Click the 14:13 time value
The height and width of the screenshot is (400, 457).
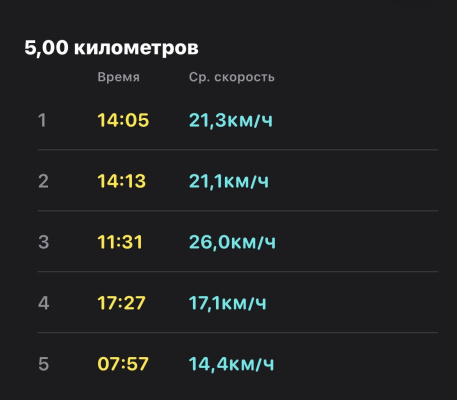(x=122, y=181)
